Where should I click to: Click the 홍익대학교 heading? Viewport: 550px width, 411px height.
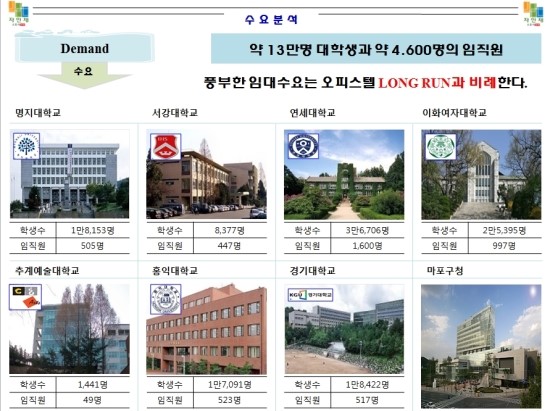pos(175,270)
